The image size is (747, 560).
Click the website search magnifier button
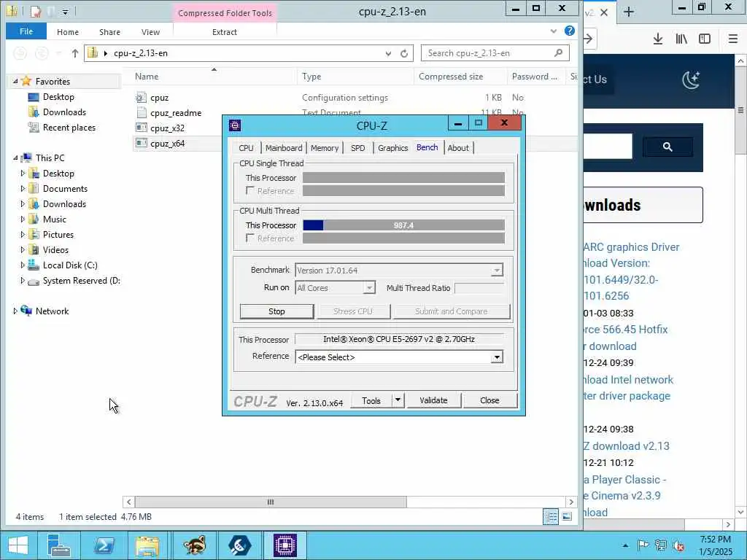667,147
